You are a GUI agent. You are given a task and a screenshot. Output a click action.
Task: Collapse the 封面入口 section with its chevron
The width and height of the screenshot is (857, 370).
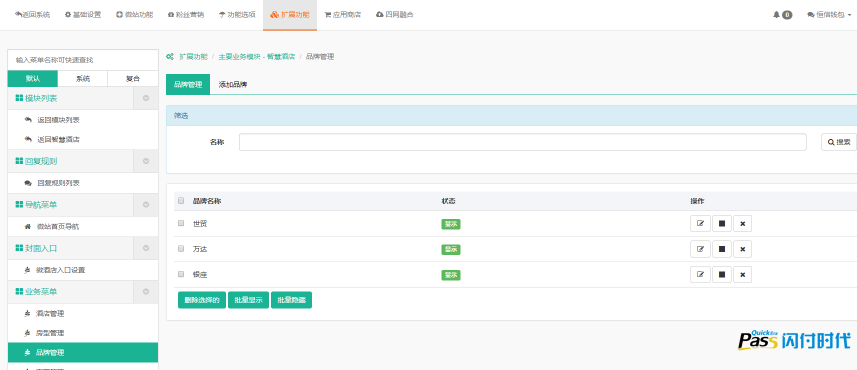tap(146, 248)
